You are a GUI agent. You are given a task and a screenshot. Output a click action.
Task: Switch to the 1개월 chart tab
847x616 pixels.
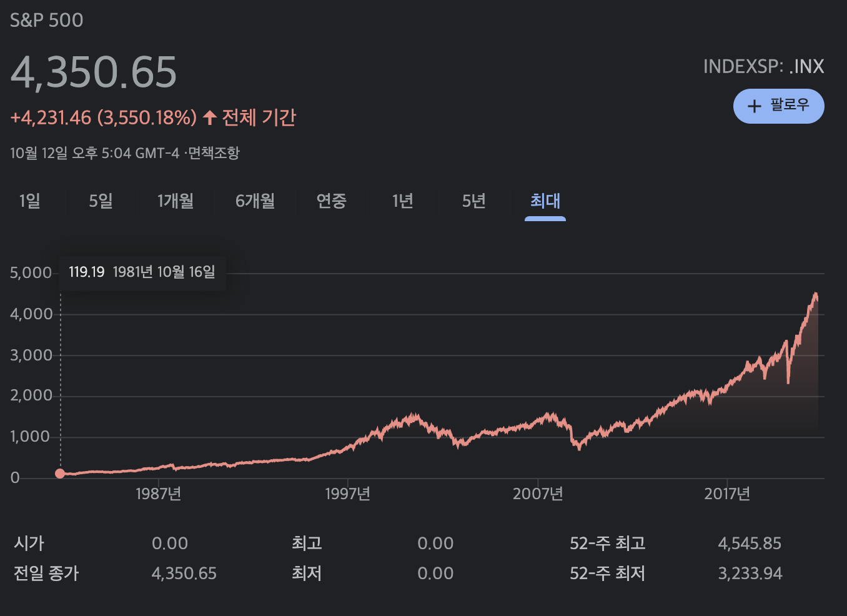pyautogui.click(x=176, y=201)
